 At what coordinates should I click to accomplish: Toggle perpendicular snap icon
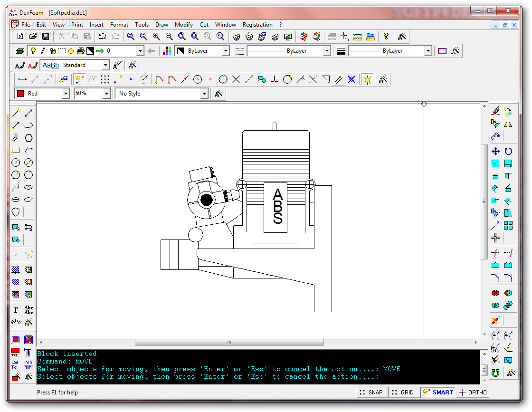tap(275, 80)
